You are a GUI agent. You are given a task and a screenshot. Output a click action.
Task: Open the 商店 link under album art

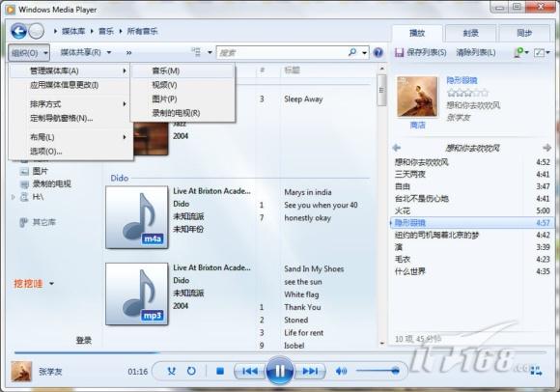[417, 126]
